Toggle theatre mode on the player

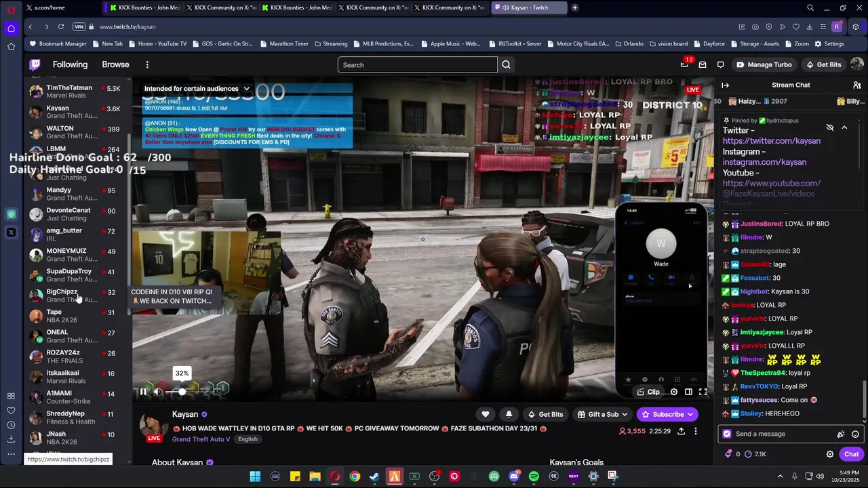(688, 392)
